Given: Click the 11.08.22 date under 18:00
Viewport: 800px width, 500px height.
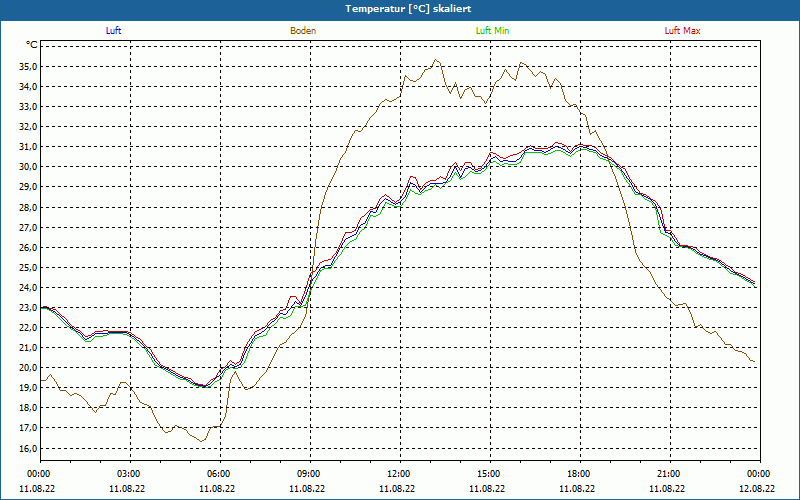Looking at the screenshot, I should pyautogui.click(x=577, y=488).
